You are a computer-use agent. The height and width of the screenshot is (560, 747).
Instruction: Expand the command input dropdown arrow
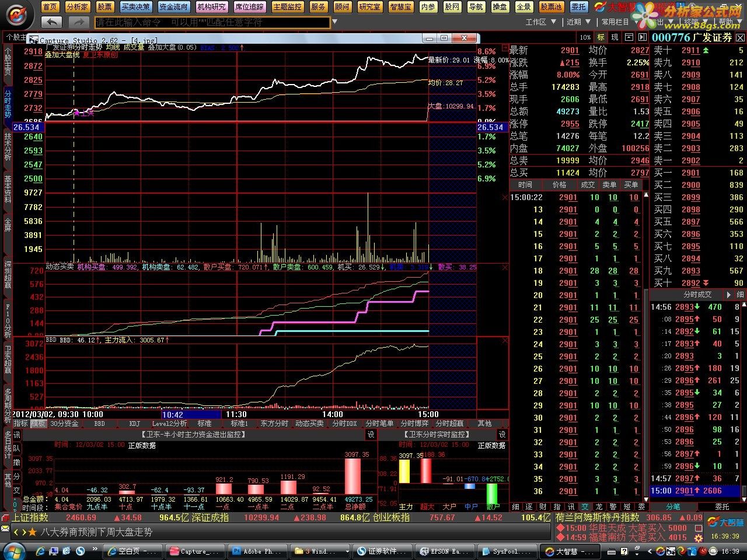pyautogui.click(x=335, y=22)
